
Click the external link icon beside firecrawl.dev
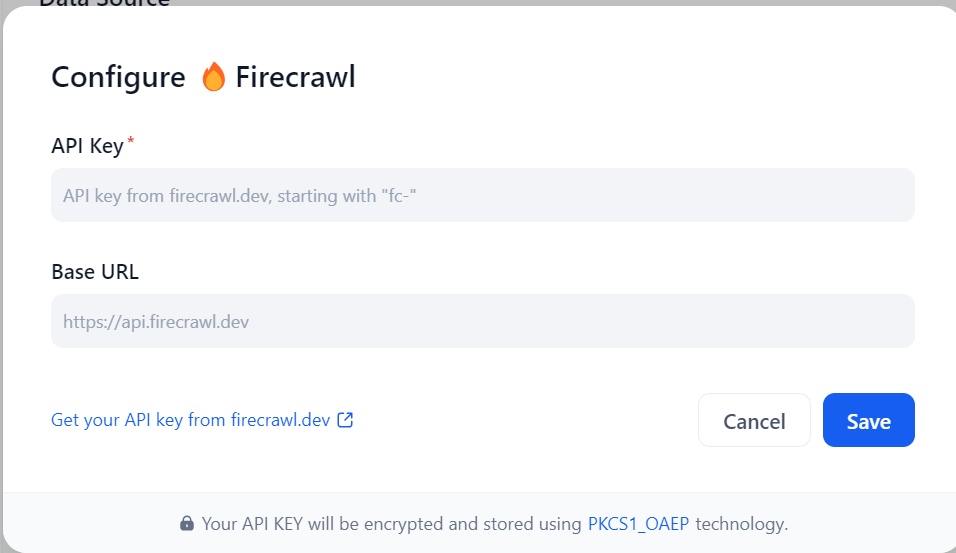345,420
